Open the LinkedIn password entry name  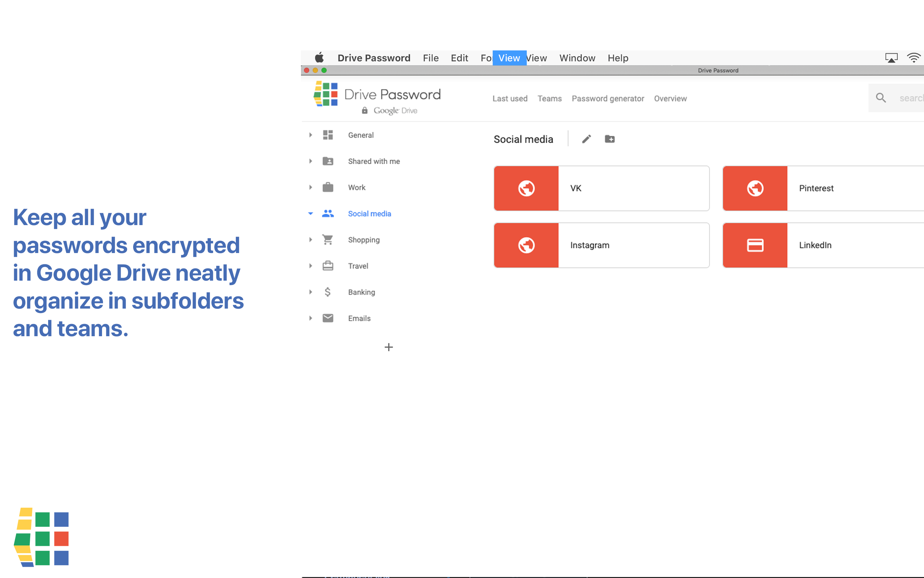pos(815,245)
